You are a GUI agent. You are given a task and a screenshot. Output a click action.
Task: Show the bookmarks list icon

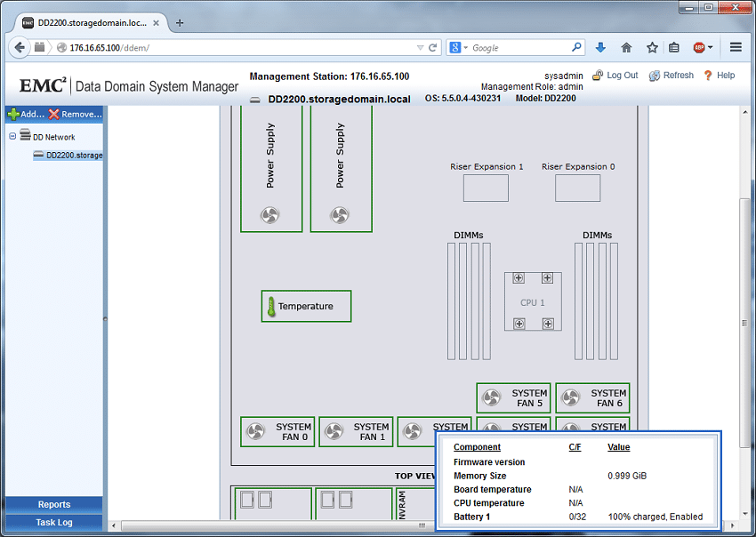coord(673,47)
